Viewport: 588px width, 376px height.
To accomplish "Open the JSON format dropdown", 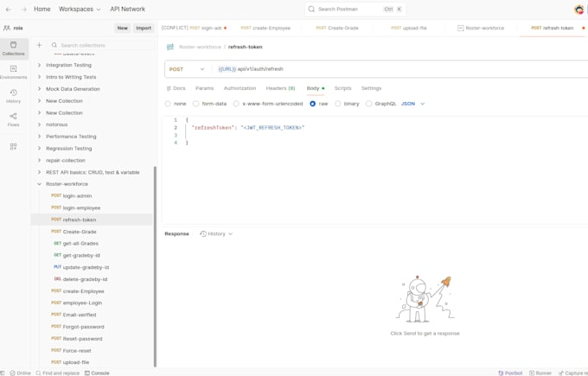I will (412, 104).
